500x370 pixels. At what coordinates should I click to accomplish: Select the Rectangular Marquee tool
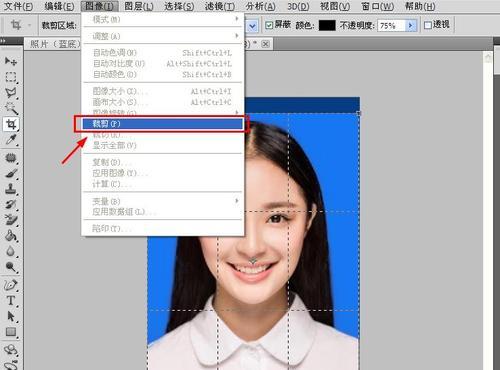pos(11,77)
